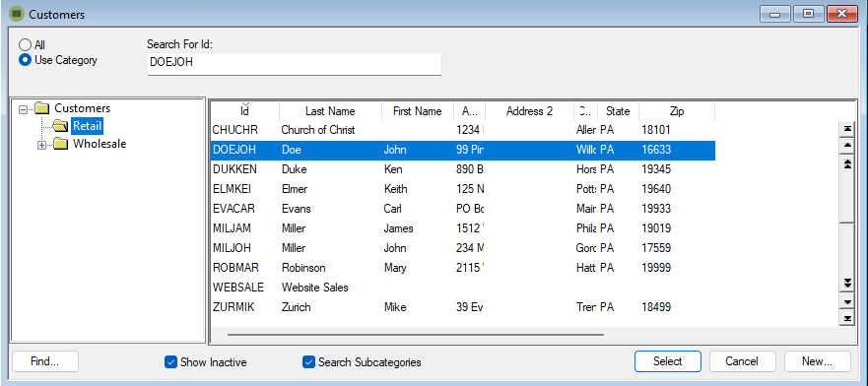Select the All radio button
Screen dimensions: 868x386
pos(25,45)
